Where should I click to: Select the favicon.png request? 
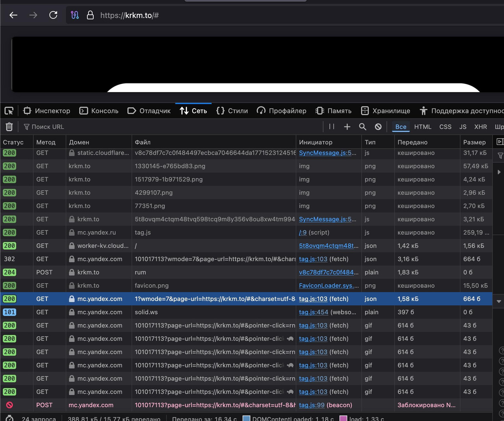pos(246,286)
